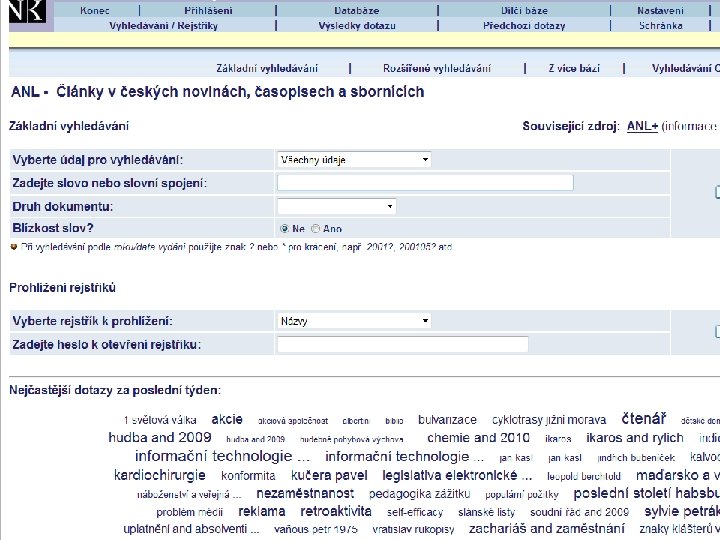Click the 'akciová společnost' query tag
Viewport: 720px width, 540px height.
click(x=293, y=421)
